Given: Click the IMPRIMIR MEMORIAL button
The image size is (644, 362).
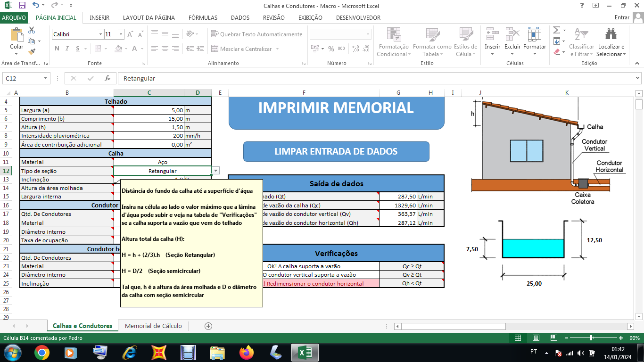Looking at the screenshot, I should pos(336,108).
